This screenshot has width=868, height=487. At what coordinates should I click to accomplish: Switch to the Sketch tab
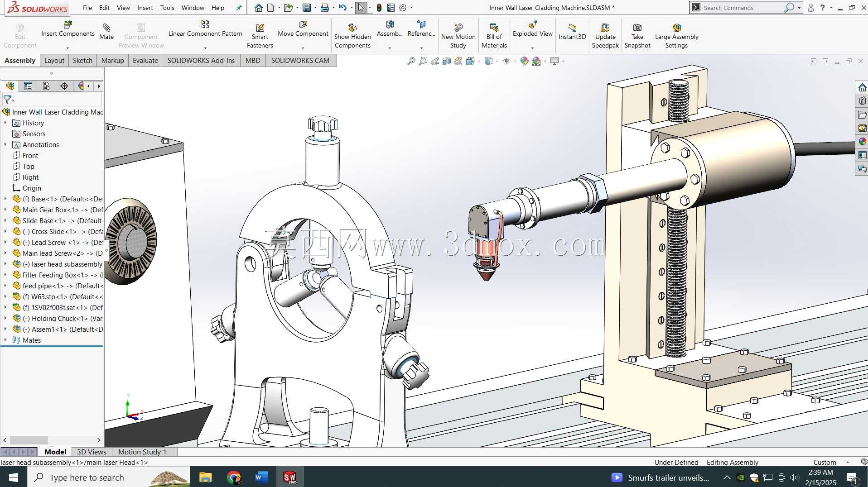82,61
